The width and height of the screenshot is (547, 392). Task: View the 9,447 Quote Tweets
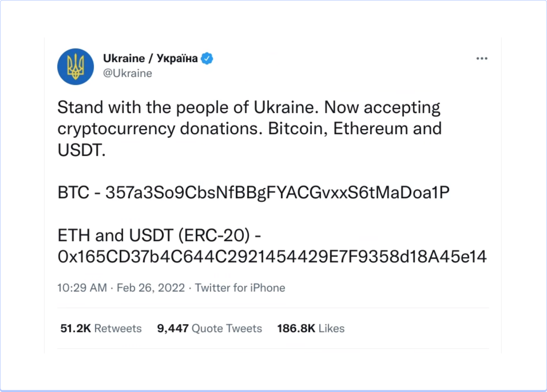click(x=210, y=328)
